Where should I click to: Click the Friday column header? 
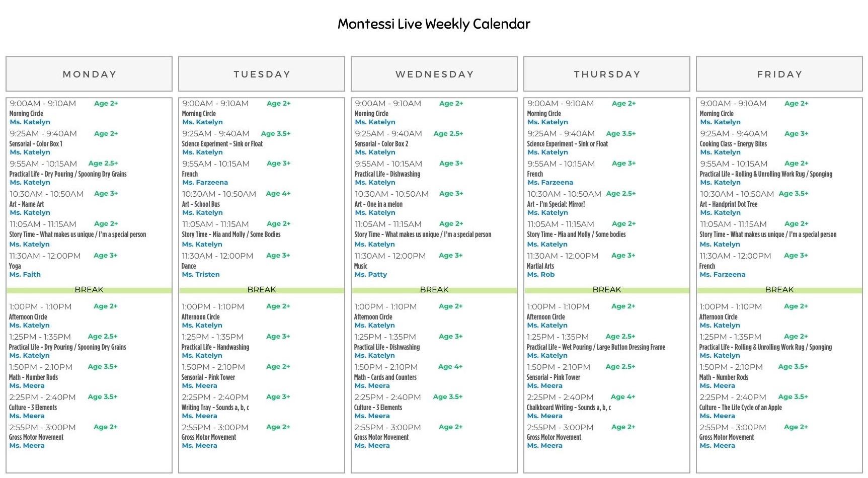pos(779,74)
